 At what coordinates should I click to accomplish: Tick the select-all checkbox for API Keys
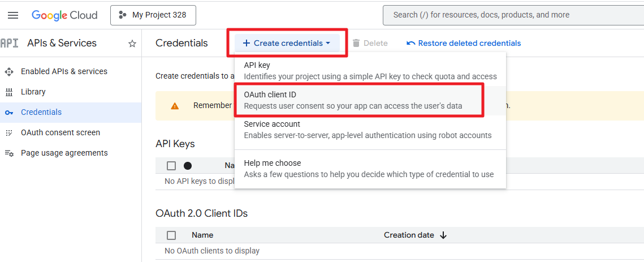tap(171, 166)
